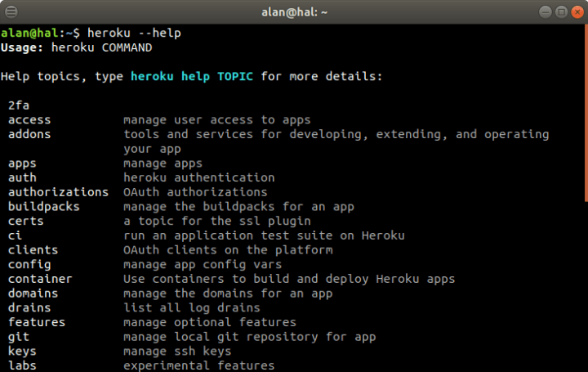Screen dimensions: 588x372
Task: Click 'Use containers to build and deploy' description
Action: pos(289,280)
